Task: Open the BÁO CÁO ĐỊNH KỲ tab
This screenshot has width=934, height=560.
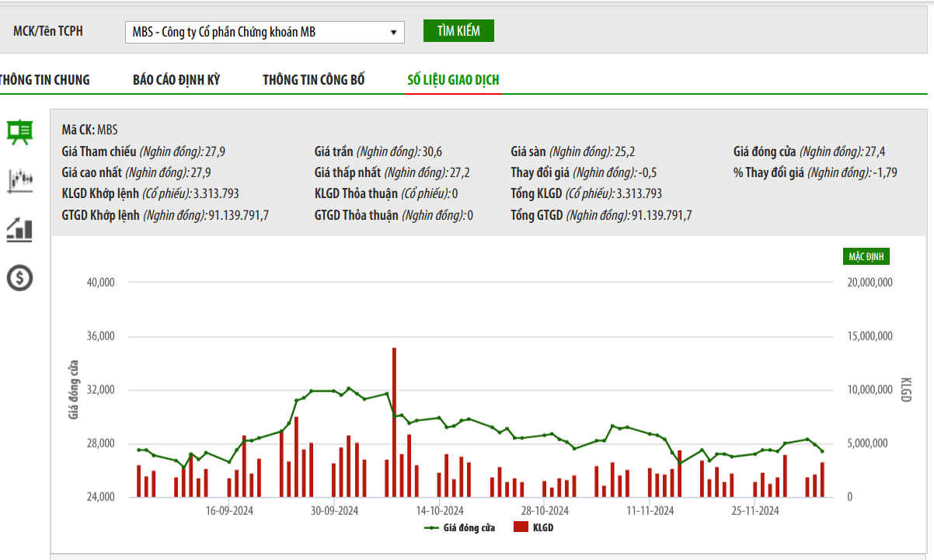Action: 176,80
